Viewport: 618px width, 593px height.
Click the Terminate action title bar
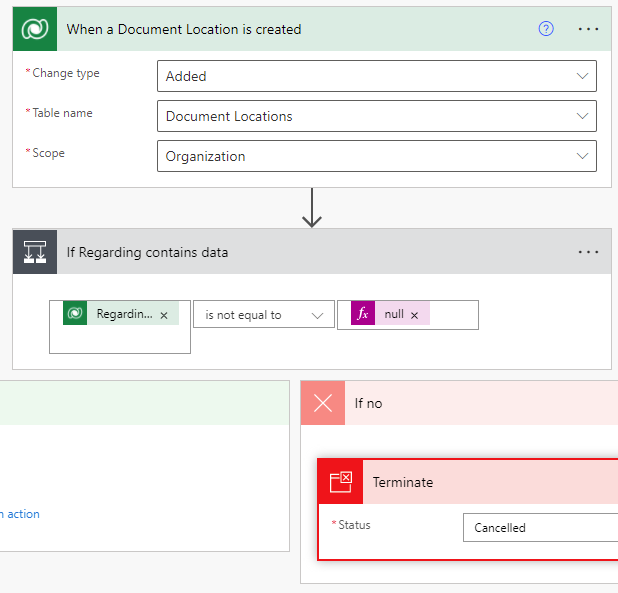[490, 482]
